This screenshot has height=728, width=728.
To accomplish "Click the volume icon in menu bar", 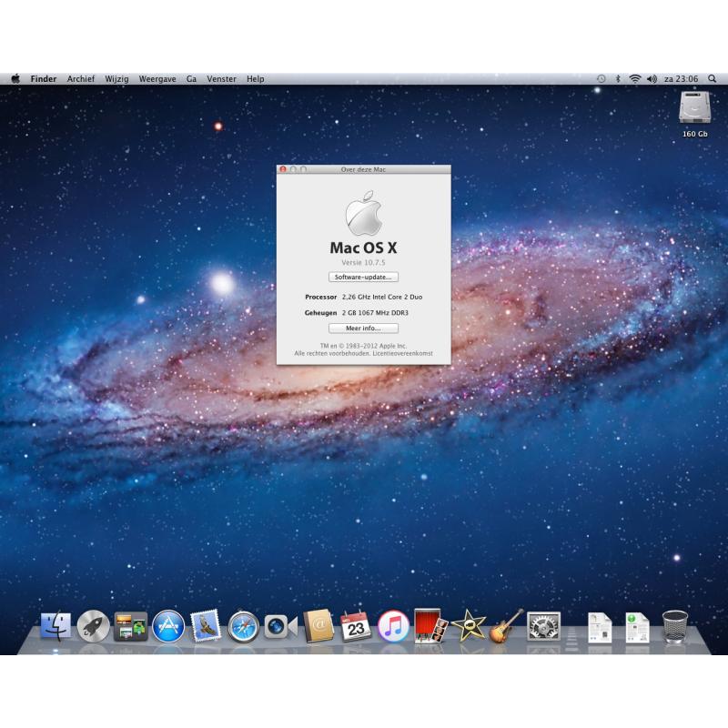I will point(652,79).
